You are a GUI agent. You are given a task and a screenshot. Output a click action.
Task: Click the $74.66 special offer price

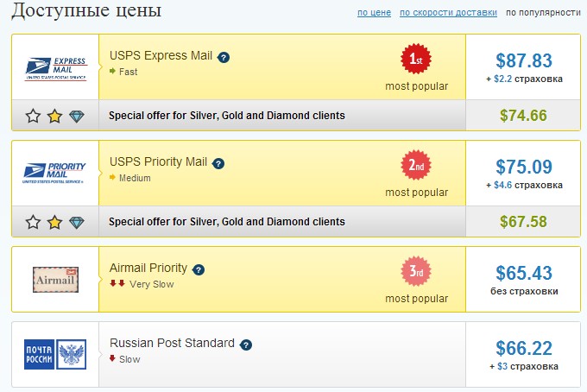[x=523, y=116]
